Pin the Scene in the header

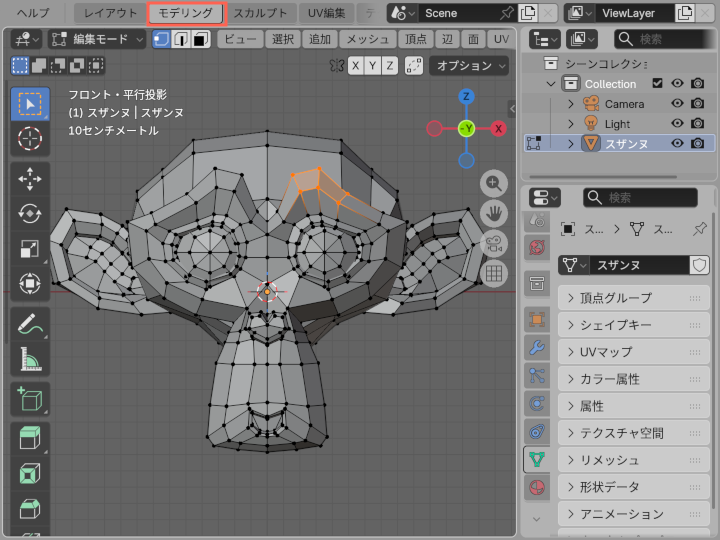[506, 13]
